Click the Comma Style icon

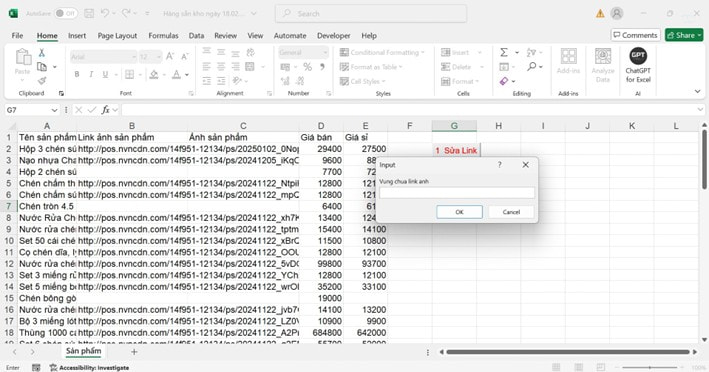click(x=322, y=67)
